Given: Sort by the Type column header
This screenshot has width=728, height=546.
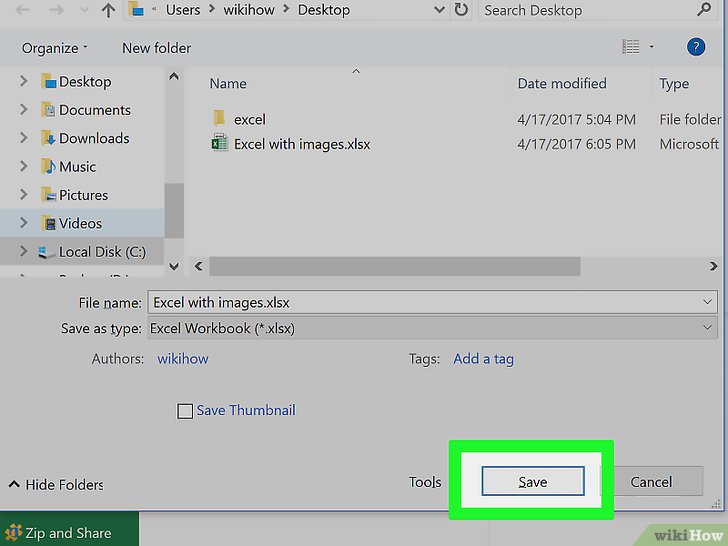Looking at the screenshot, I should click(674, 84).
